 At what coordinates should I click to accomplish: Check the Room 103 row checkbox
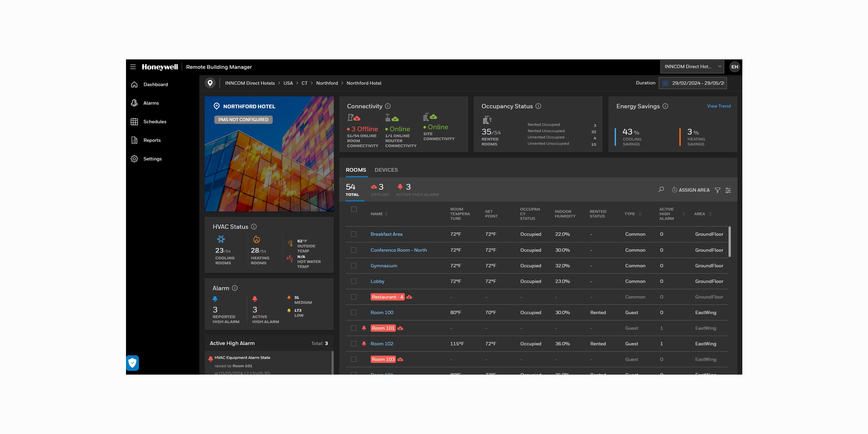tap(354, 359)
